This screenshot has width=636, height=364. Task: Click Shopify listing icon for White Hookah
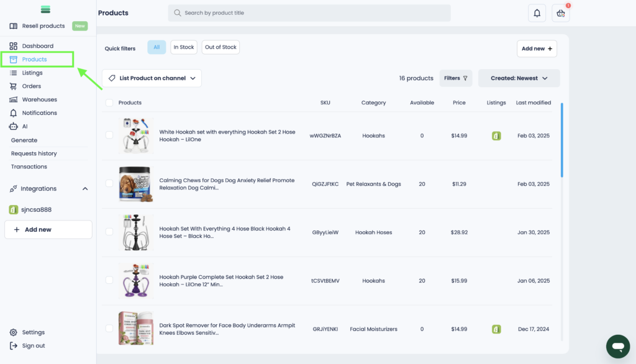496,135
